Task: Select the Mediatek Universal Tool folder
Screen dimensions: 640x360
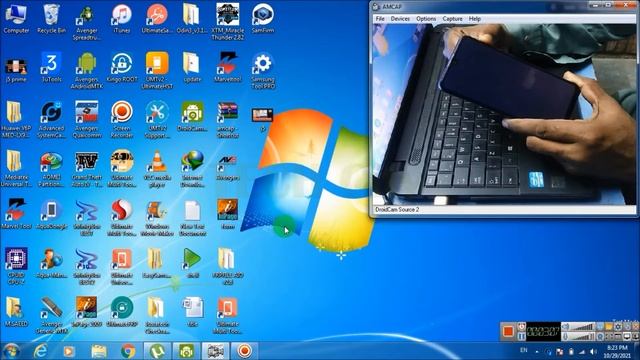Action: (16, 169)
